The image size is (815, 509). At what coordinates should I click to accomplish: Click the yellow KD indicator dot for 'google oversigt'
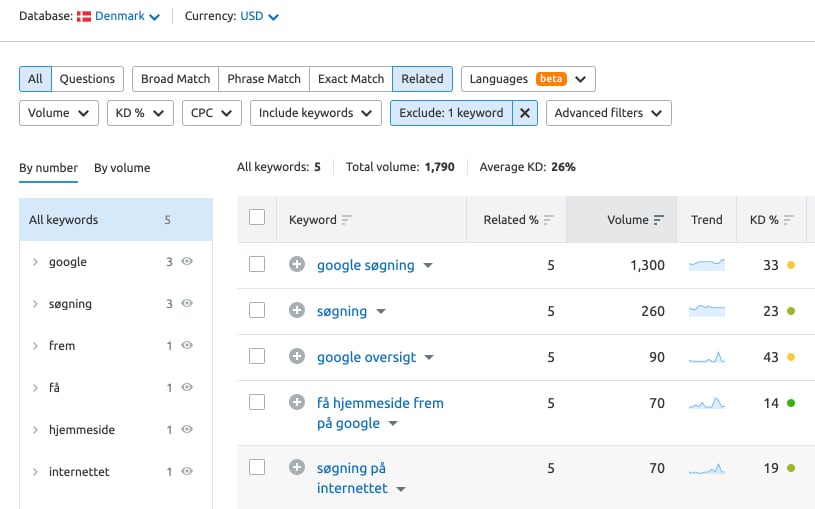[x=791, y=357]
